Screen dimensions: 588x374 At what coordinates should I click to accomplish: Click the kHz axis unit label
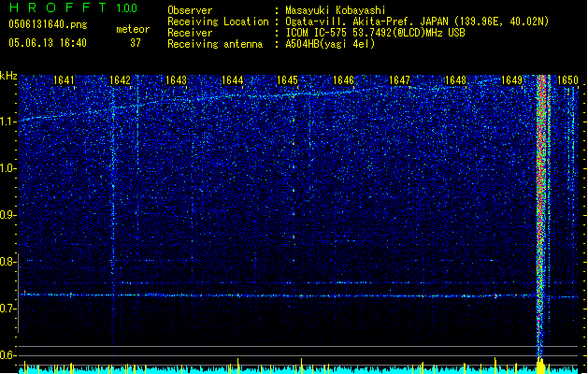coord(8,76)
